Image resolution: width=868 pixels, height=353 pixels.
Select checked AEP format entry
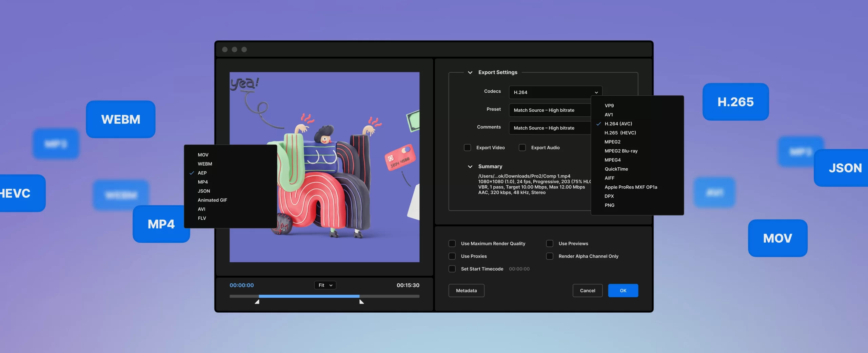[x=202, y=173]
